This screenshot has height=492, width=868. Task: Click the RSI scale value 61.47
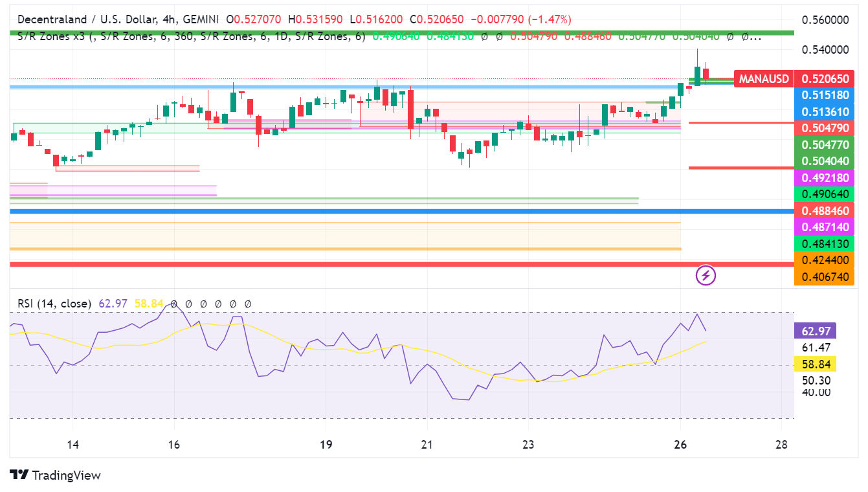[816, 348]
